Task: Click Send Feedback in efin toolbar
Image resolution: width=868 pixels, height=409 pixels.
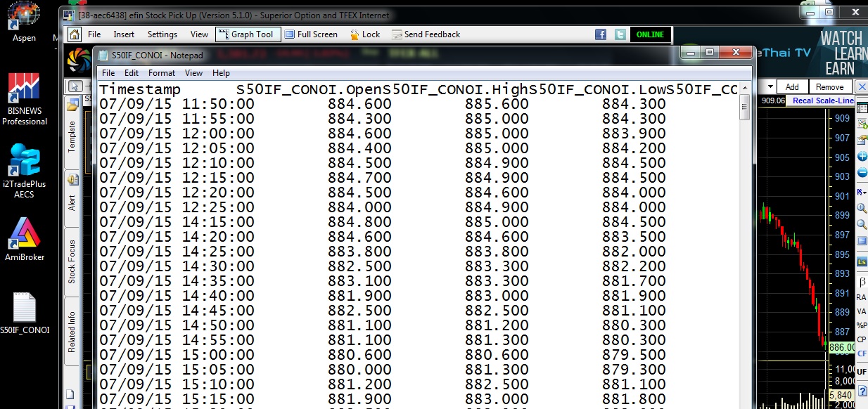Action: (x=426, y=34)
